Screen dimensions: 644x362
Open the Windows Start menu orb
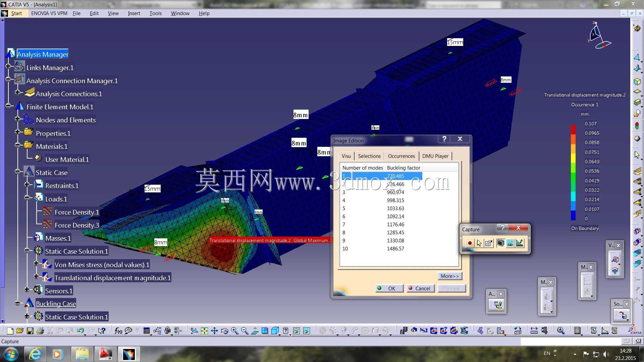[11, 354]
